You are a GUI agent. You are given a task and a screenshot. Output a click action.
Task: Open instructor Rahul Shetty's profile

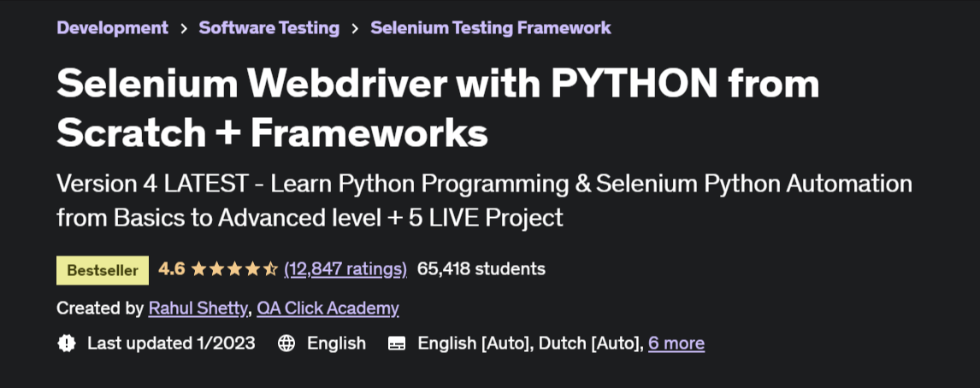point(198,308)
